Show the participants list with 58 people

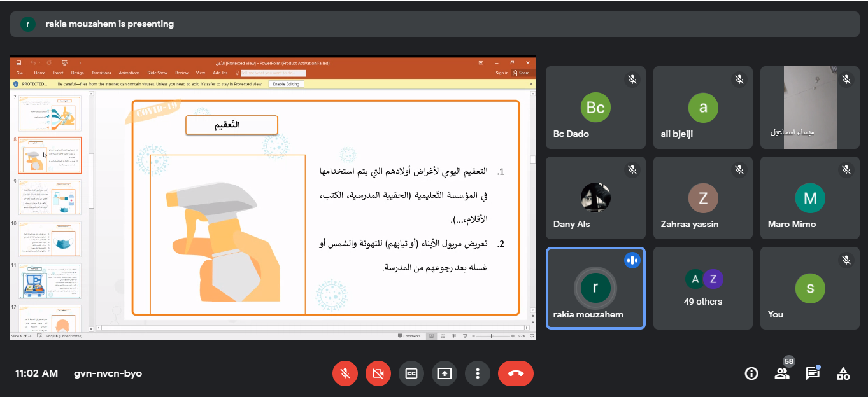pyautogui.click(x=782, y=373)
